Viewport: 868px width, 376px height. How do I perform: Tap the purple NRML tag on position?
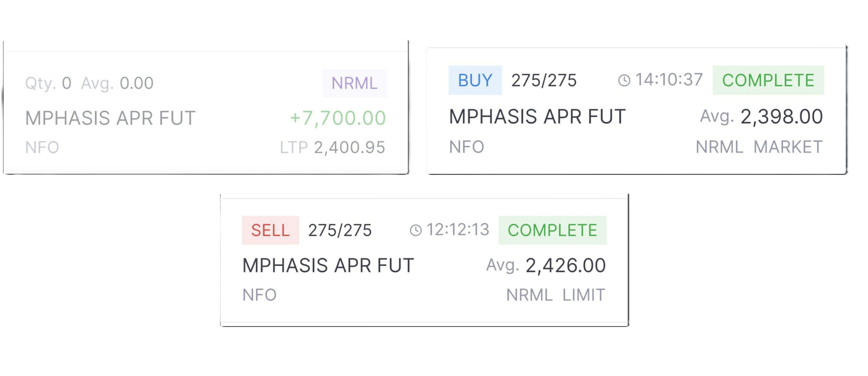[354, 83]
